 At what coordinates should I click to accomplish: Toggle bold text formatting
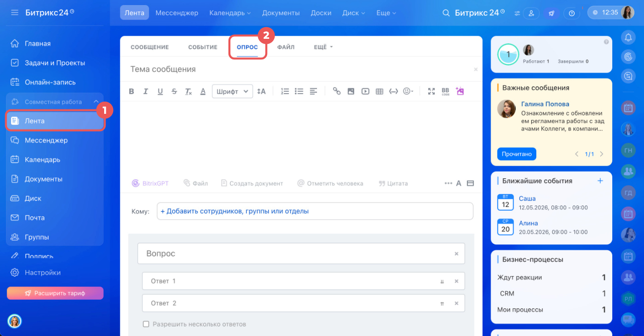coord(132,91)
